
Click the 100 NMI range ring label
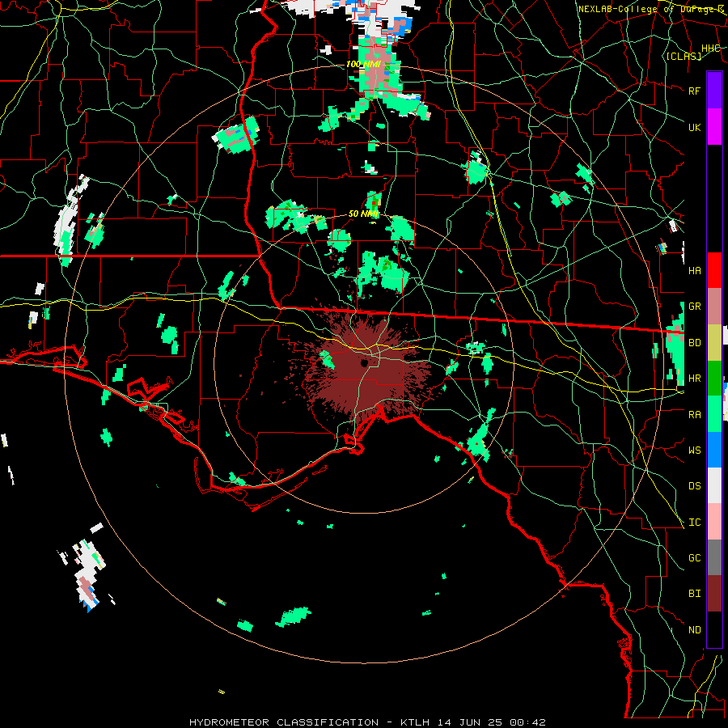point(363,64)
